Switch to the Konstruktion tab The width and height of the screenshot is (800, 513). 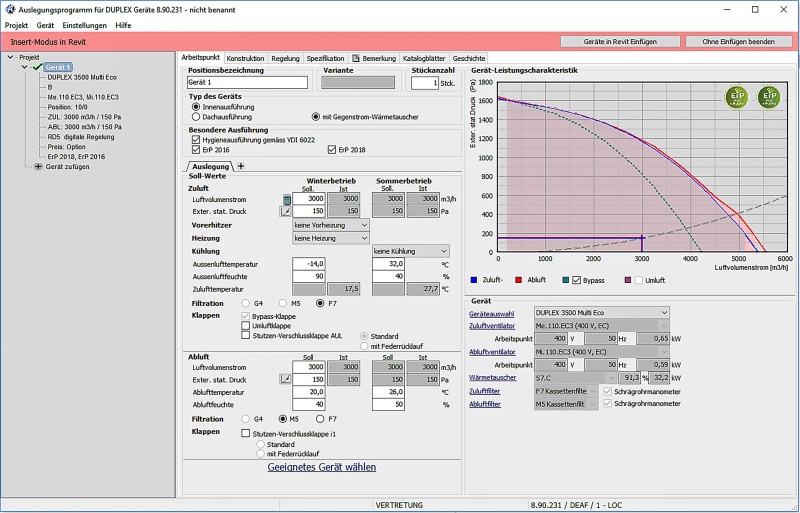tap(245, 58)
